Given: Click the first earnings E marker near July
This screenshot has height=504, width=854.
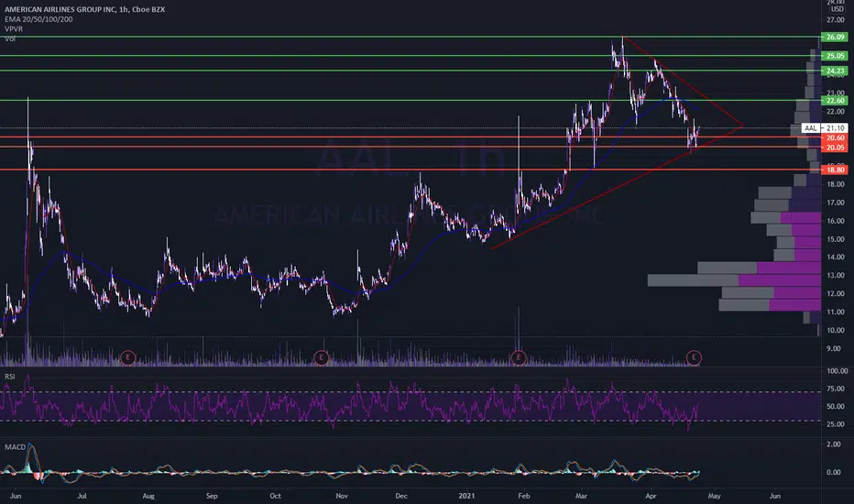Looking at the screenshot, I should [x=127, y=357].
